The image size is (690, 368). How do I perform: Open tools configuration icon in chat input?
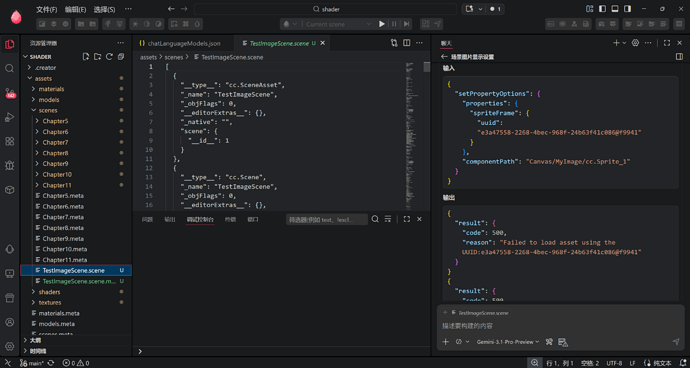click(549, 342)
